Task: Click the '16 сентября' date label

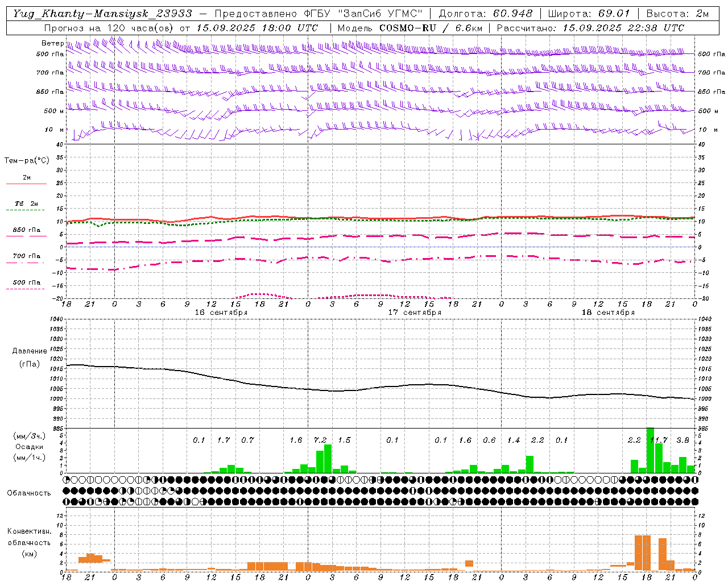Action: point(221,312)
